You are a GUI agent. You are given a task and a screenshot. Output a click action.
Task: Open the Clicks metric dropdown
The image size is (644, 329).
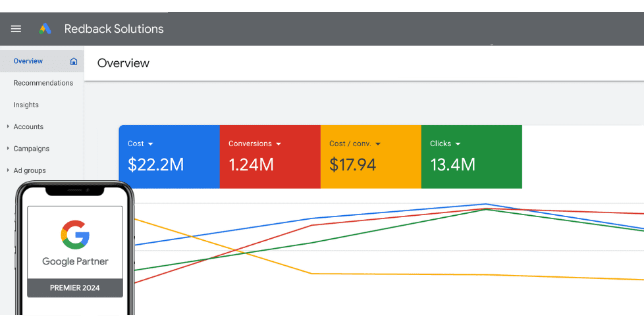click(x=458, y=144)
